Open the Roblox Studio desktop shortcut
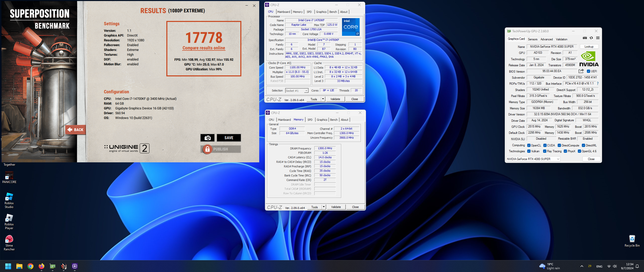644x272 pixels. pyautogui.click(x=9, y=201)
